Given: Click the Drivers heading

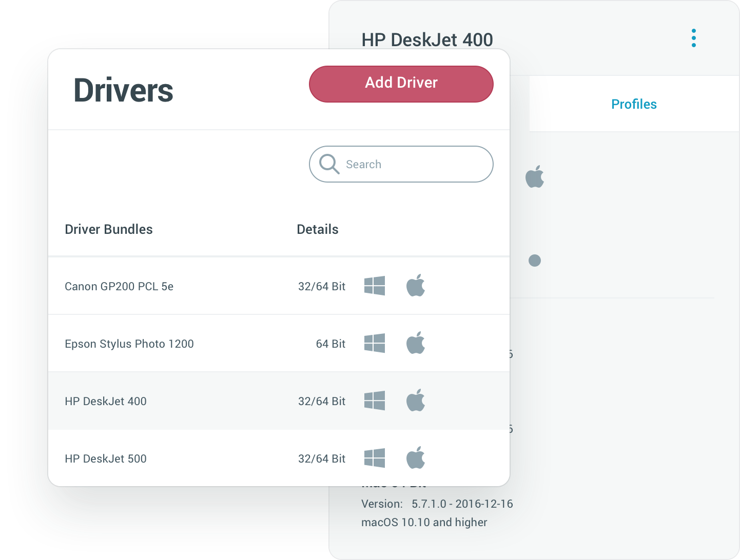Looking at the screenshot, I should (x=123, y=90).
